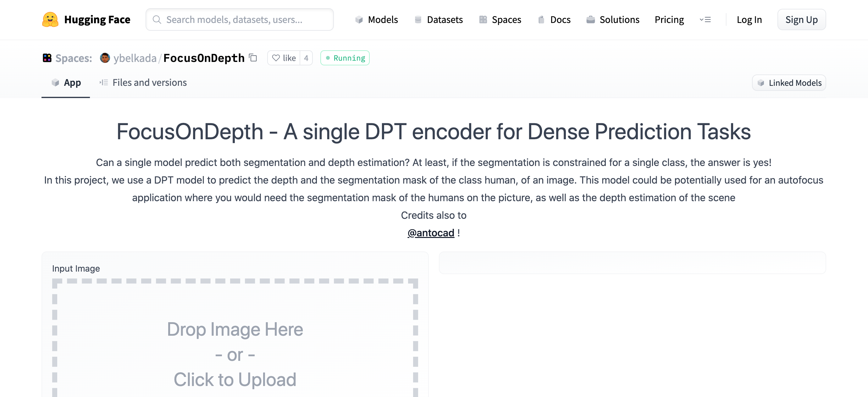The height and width of the screenshot is (397, 868).
Task: Expand the additional navigation menu chevron
Action: tap(705, 19)
